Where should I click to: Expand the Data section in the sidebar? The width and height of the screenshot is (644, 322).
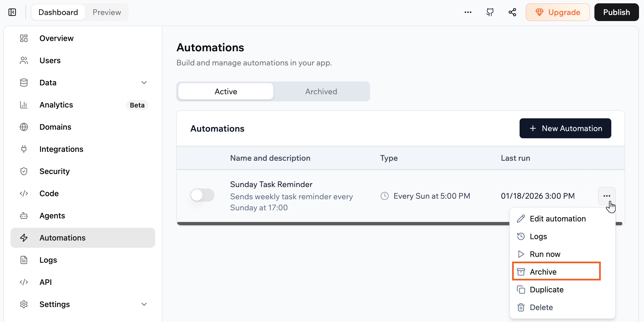tap(144, 82)
